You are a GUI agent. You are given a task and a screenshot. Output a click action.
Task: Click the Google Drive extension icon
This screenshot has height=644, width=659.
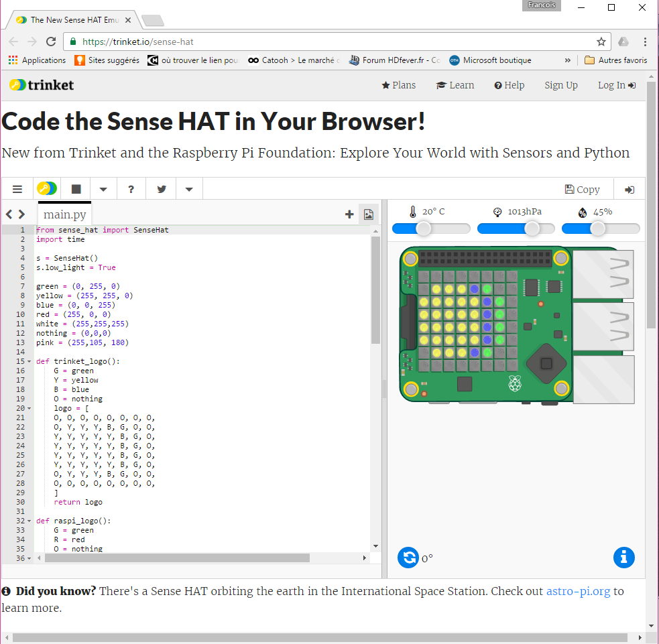(623, 42)
